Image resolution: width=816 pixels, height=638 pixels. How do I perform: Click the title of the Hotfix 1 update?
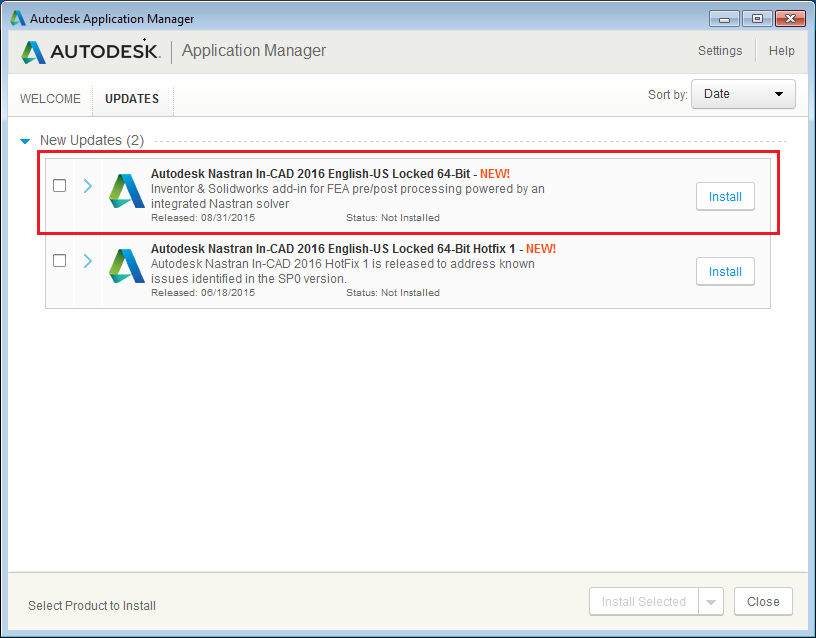333,249
